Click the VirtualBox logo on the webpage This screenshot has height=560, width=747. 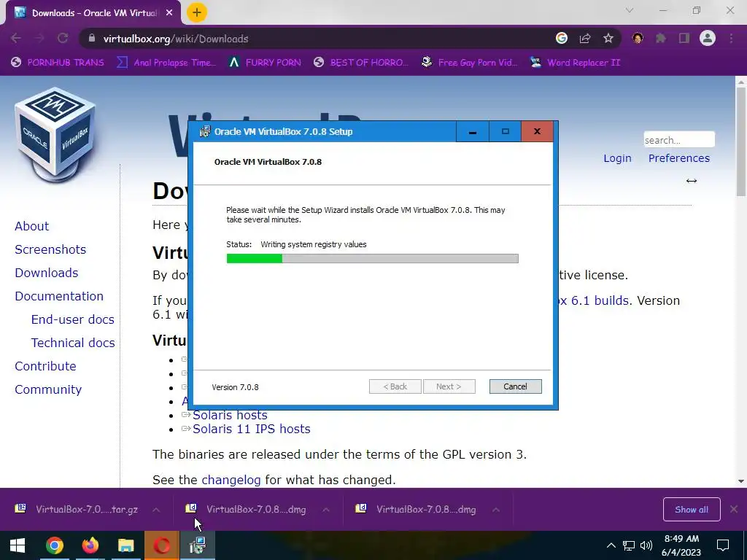56,135
